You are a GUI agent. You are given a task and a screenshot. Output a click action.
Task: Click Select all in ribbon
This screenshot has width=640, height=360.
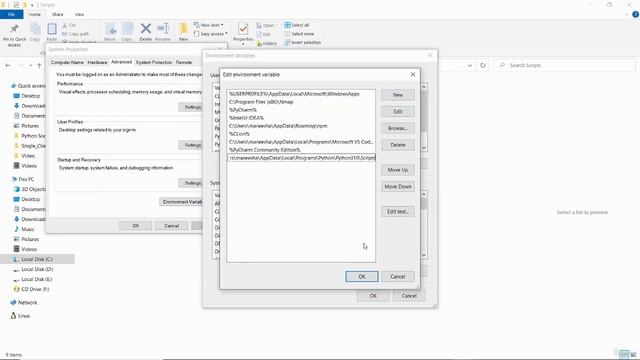(x=297, y=25)
